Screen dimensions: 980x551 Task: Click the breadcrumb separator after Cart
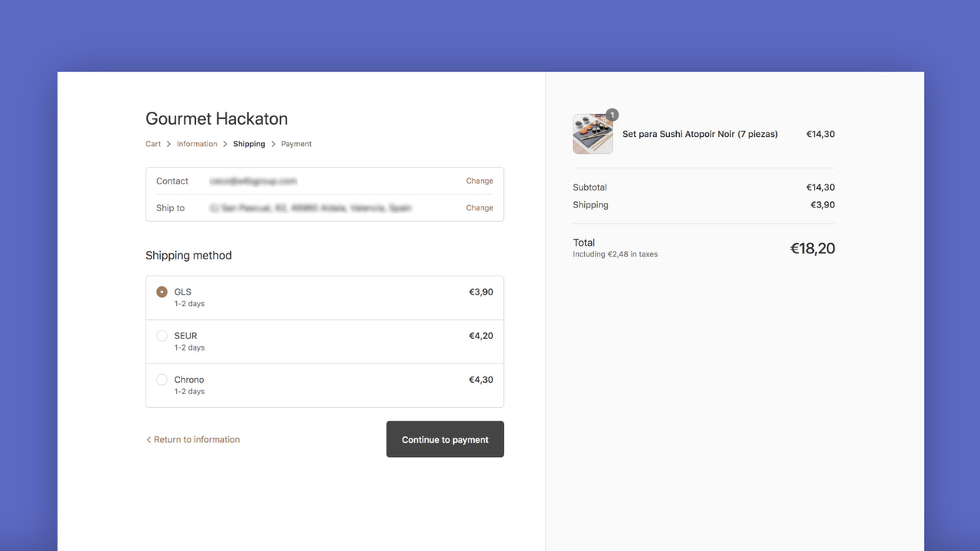167,143
